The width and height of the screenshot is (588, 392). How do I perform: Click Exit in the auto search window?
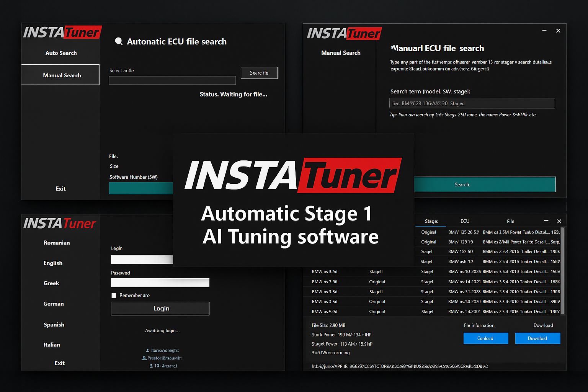click(x=60, y=189)
